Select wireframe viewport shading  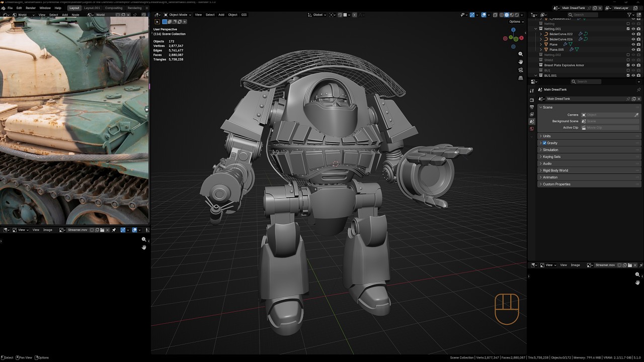502,15
